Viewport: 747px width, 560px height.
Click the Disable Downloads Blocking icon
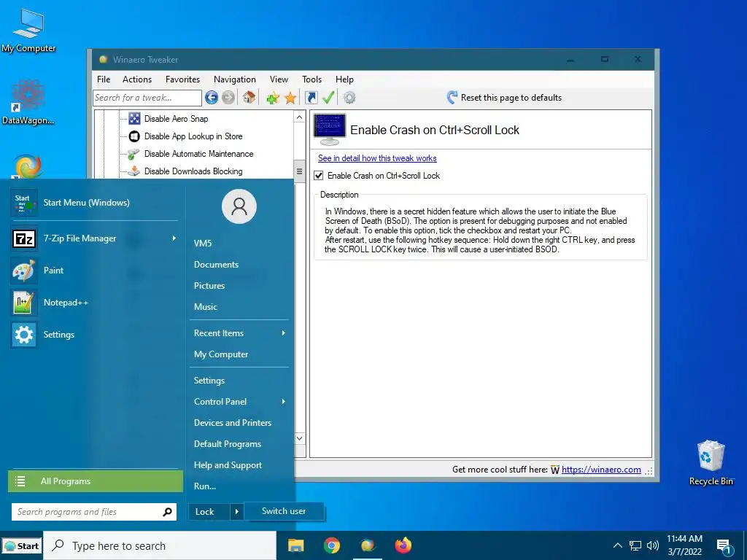(x=134, y=171)
